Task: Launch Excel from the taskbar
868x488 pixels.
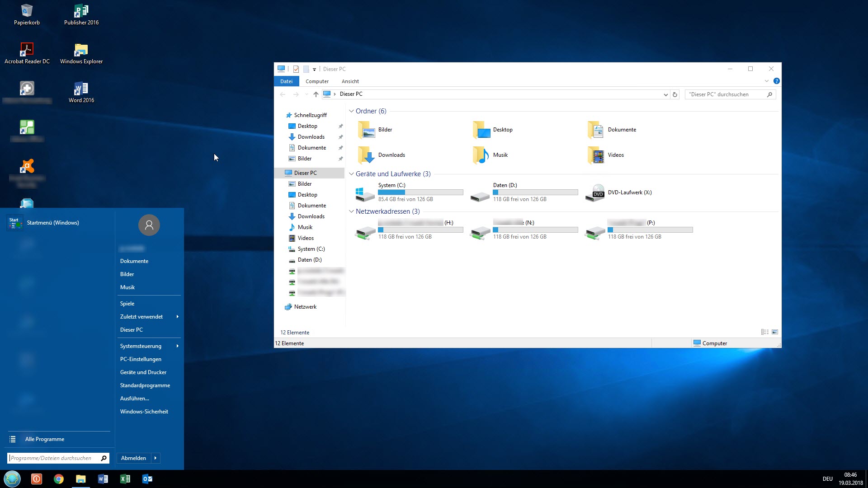Action: coord(125,479)
